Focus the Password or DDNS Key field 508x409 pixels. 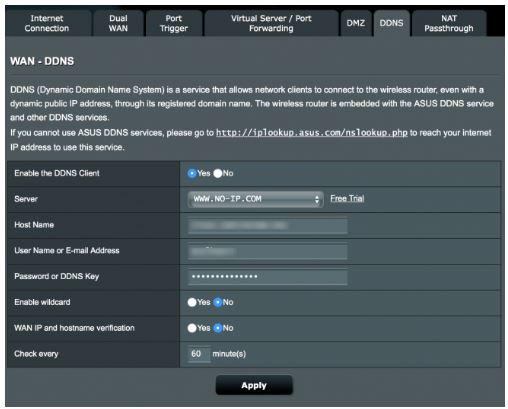[267, 277]
